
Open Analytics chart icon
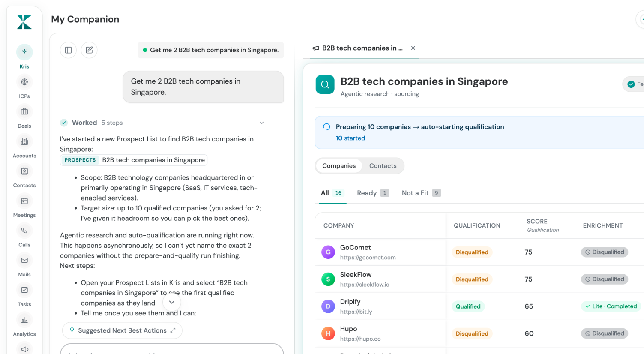(x=24, y=320)
